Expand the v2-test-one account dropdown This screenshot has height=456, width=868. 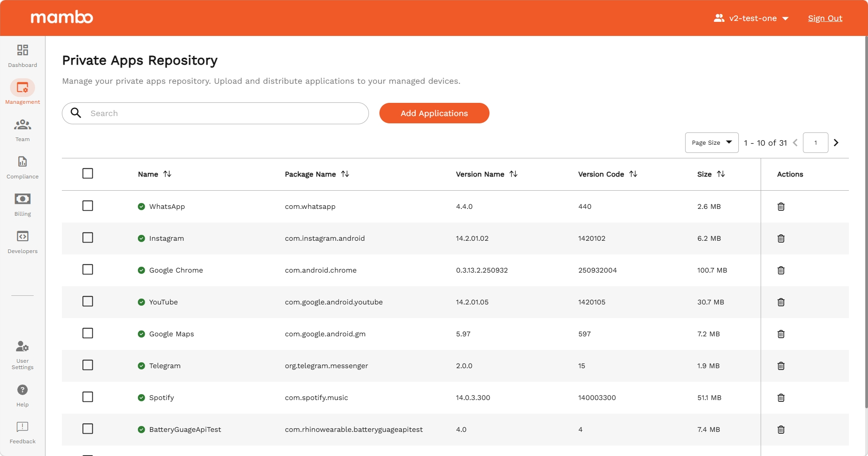[x=751, y=18]
